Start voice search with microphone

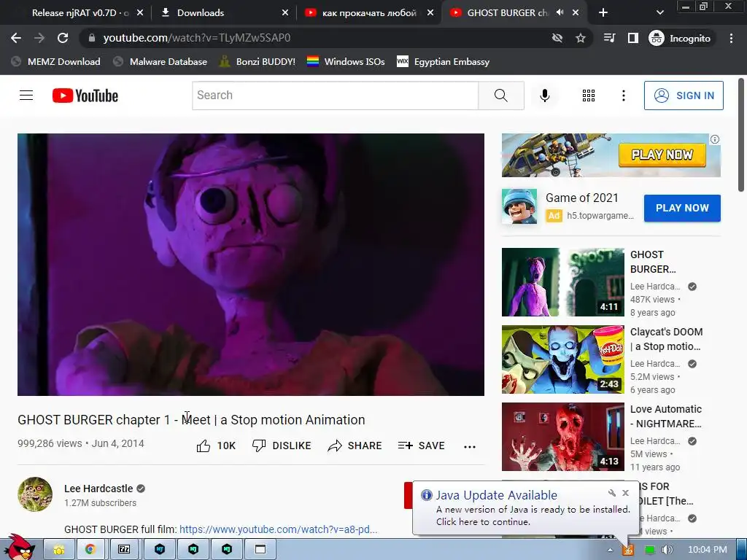click(x=544, y=96)
